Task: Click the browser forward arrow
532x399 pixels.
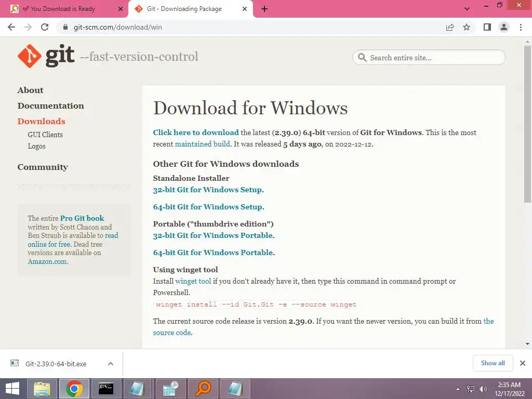Action: (x=28, y=27)
